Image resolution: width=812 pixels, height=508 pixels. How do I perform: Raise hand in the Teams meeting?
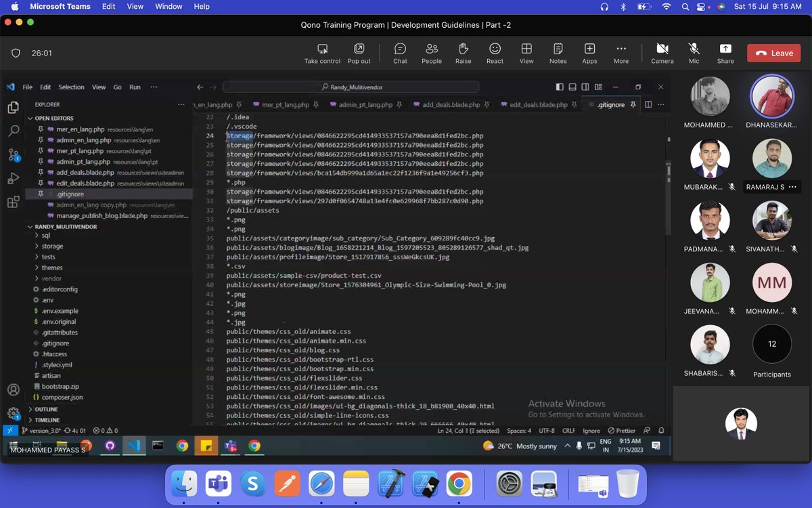tap(464, 54)
